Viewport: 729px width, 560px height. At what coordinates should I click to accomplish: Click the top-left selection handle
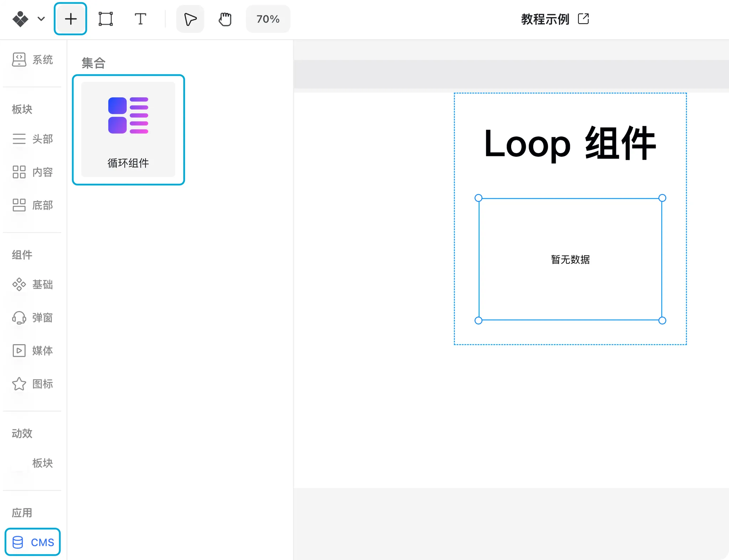click(478, 198)
